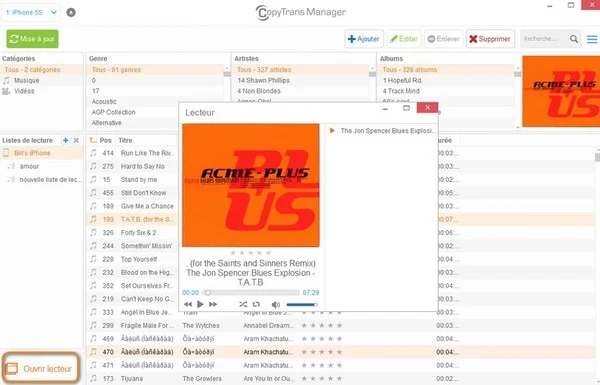The width and height of the screenshot is (600, 385).
Task: Sort by the Titre column header
Action: [125, 140]
